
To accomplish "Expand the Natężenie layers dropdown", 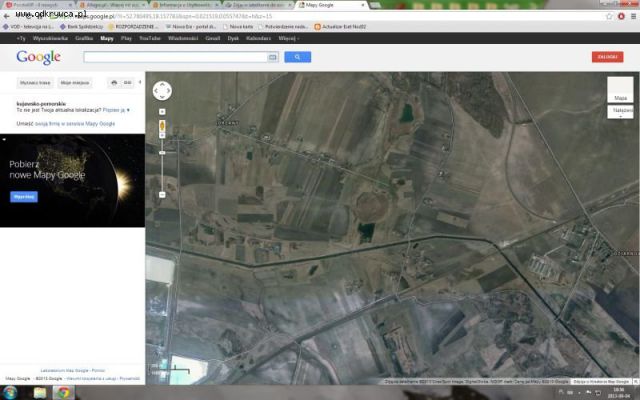I will tap(622, 112).
